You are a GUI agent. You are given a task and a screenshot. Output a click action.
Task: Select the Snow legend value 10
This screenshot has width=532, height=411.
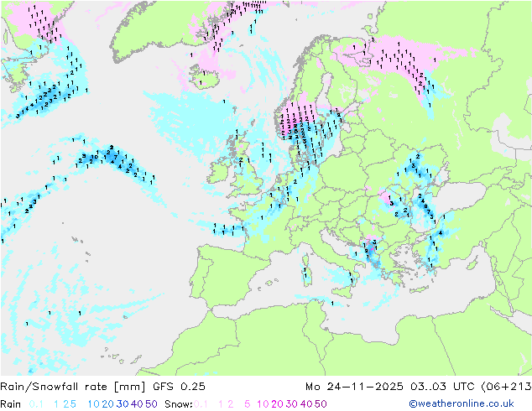263,404
